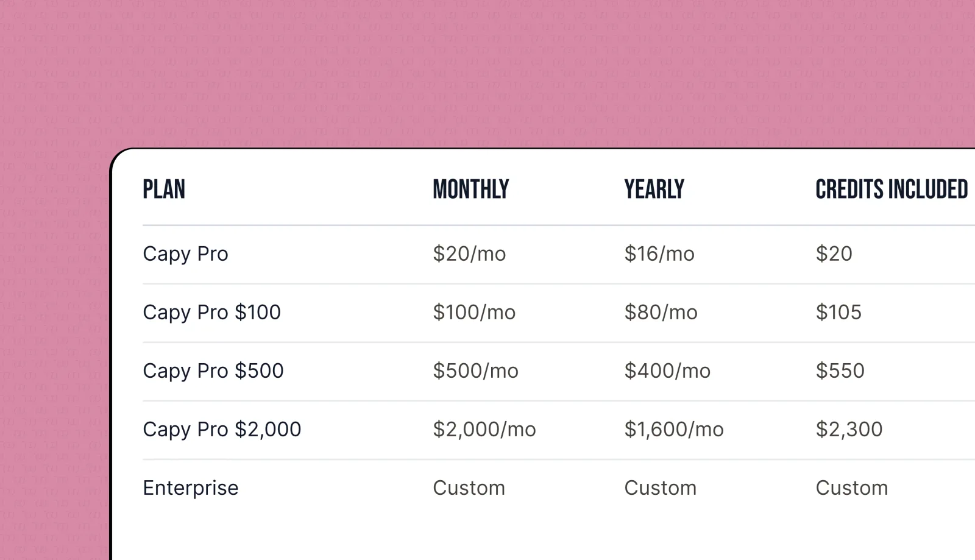Click the $500/mo monthly price cell
Viewport: 975px width, 560px height.
(475, 371)
